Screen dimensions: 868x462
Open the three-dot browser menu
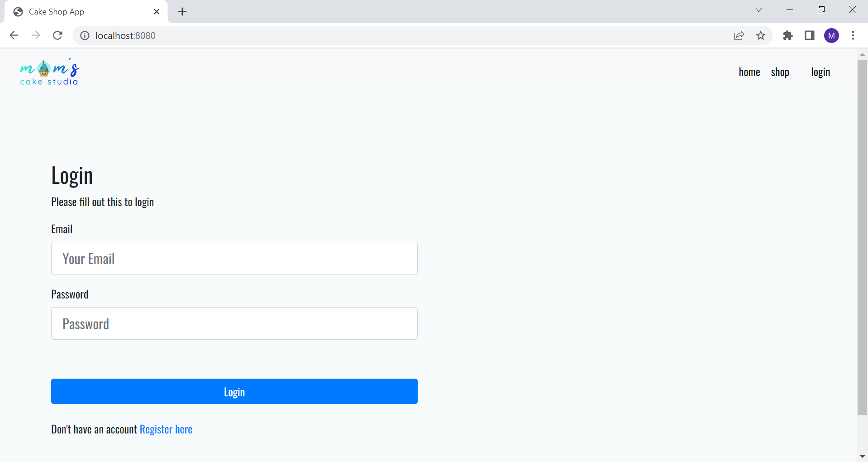(x=854, y=35)
